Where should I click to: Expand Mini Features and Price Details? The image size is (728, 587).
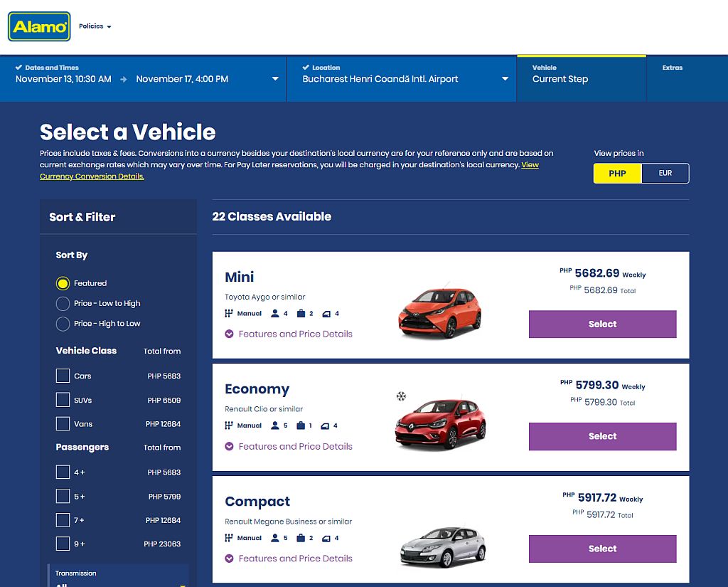click(x=289, y=334)
